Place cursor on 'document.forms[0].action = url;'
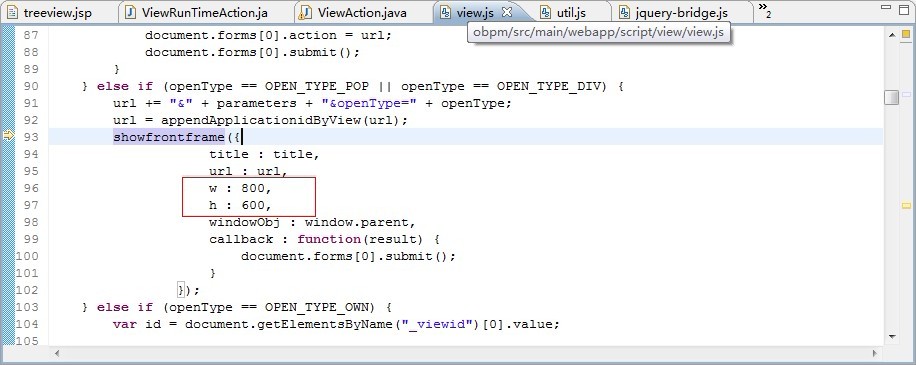The image size is (916, 365). [x=268, y=35]
